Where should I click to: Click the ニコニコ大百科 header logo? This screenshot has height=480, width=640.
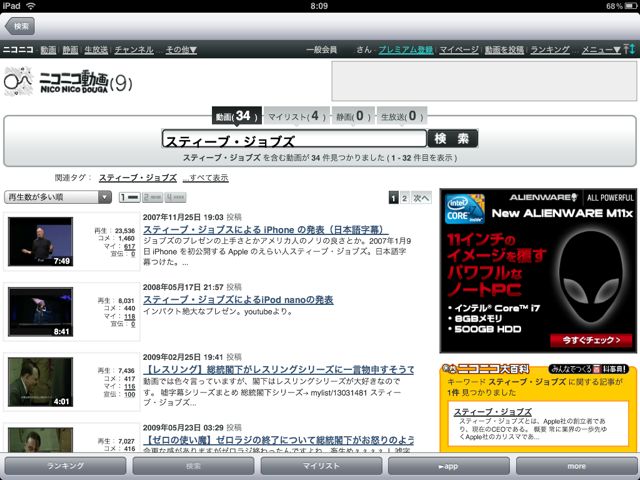487,369
